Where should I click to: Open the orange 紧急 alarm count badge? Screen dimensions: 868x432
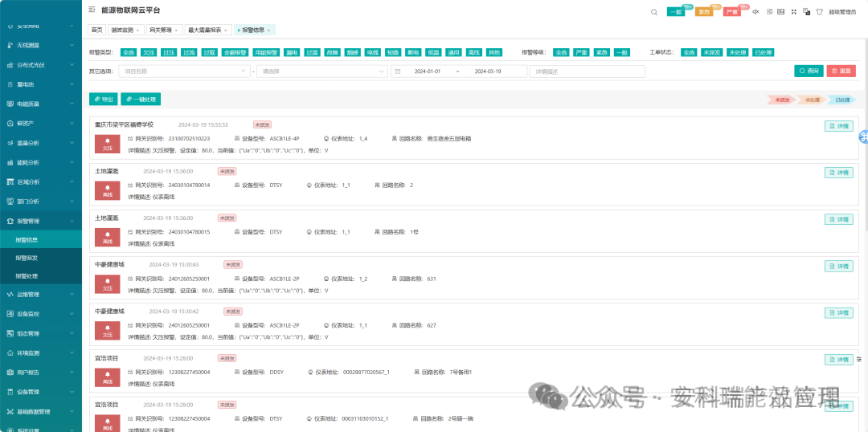pos(704,12)
